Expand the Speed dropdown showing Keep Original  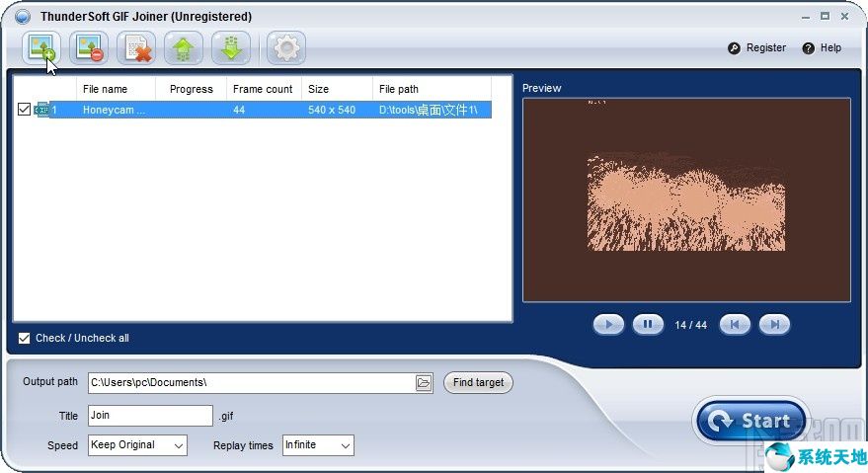coord(137,445)
